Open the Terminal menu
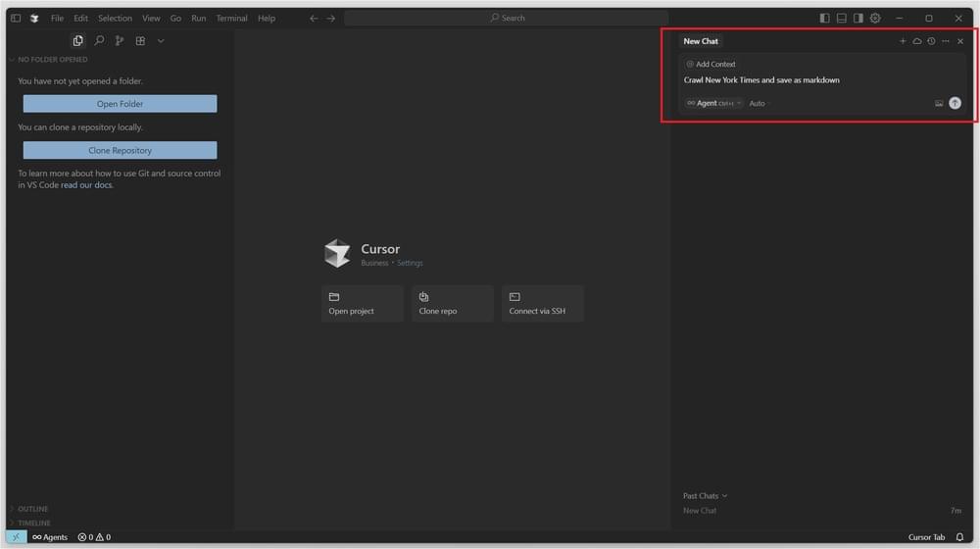The height and width of the screenshot is (549, 980). [x=231, y=18]
